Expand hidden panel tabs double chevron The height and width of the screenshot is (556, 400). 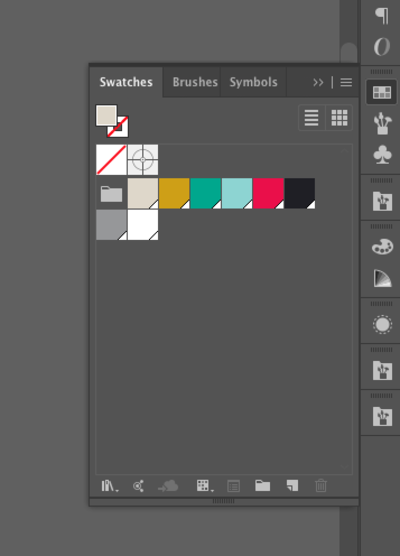(318, 83)
